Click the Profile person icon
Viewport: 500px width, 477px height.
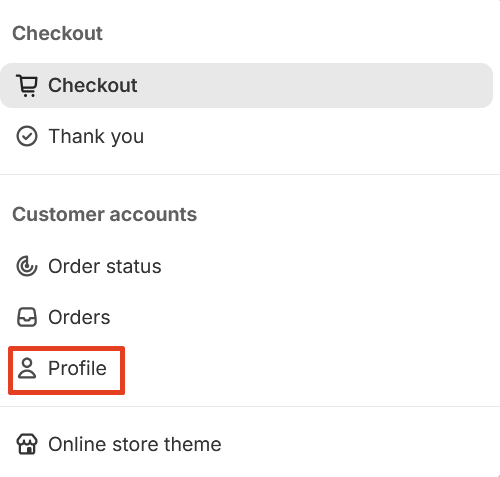coord(27,368)
